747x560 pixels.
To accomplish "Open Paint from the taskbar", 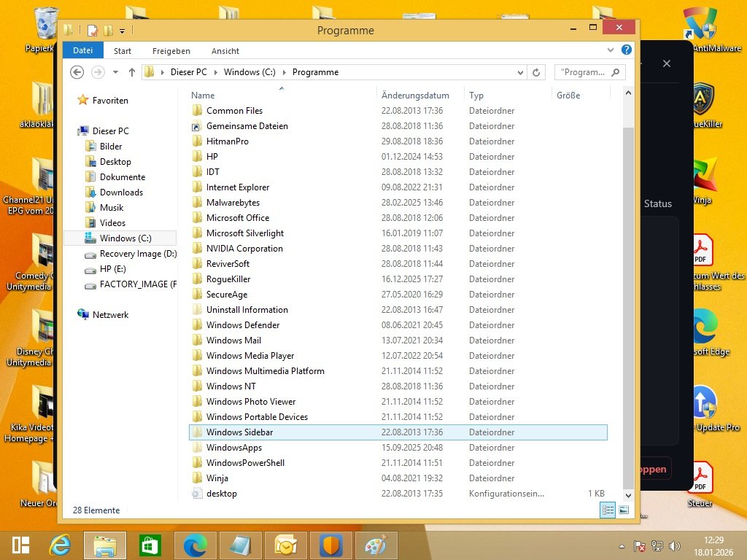I will (x=376, y=545).
